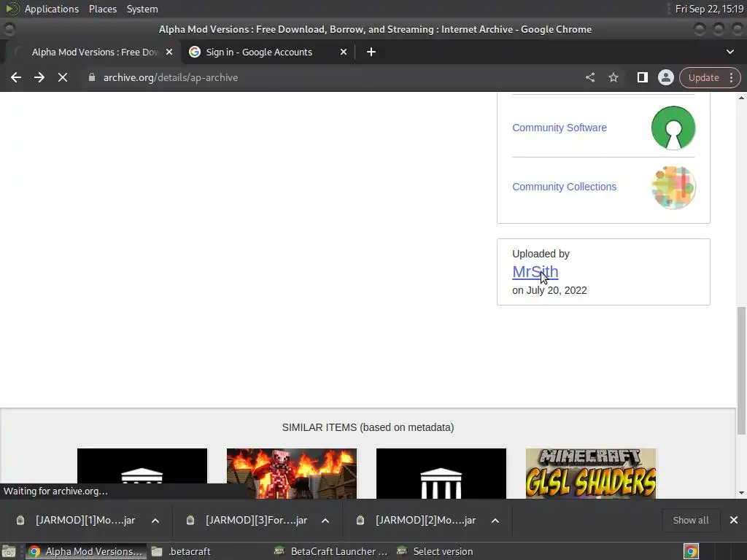Click the SIMILAR ITEMS heading text
The width and height of the screenshot is (747, 560).
pyautogui.click(x=368, y=427)
